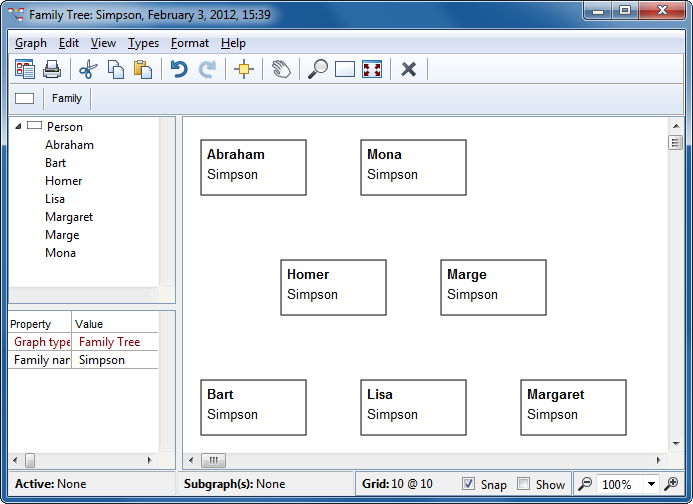This screenshot has width=693, height=504.
Task: Select the Marge Simpson node box
Action: tap(493, 287)
